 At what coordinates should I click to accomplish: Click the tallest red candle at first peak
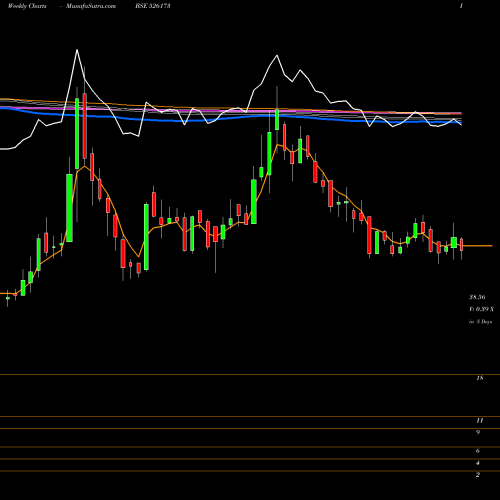85,126
